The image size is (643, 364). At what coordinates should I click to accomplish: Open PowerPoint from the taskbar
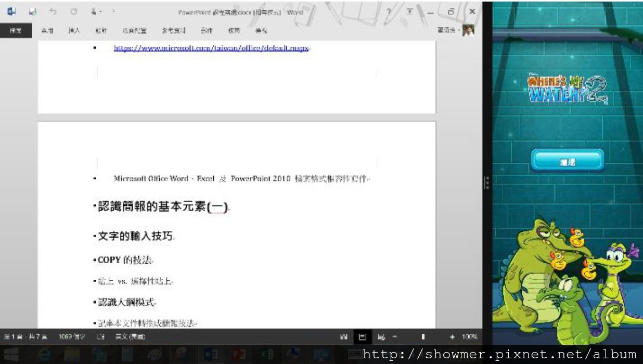239,355
